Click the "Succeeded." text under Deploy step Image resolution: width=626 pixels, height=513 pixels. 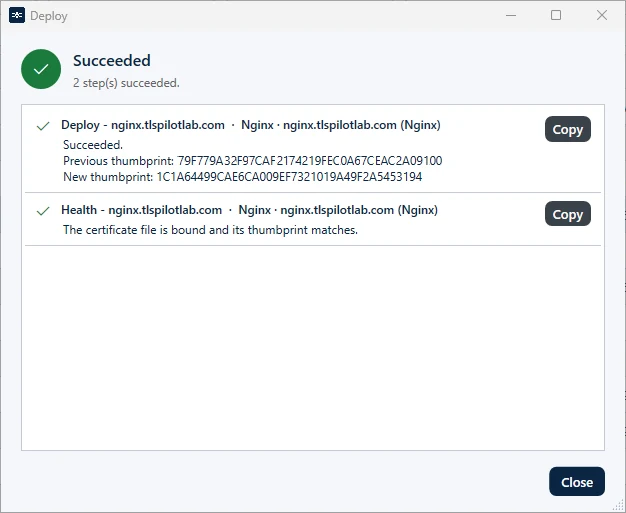tap(93, 145)
